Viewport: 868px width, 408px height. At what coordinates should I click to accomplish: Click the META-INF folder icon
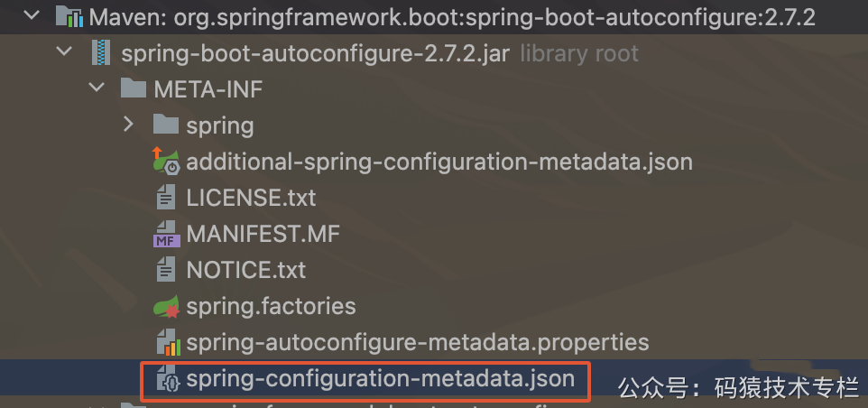click(134, 89)
